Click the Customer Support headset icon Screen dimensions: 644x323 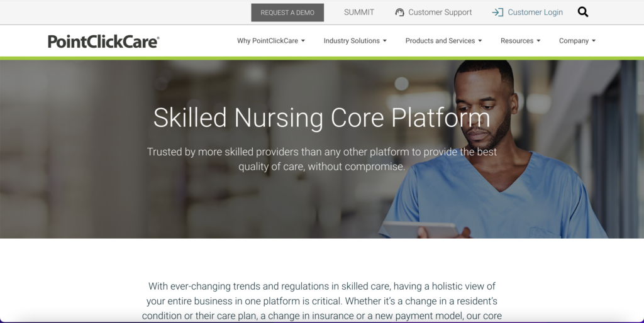(x=399, y=13)
